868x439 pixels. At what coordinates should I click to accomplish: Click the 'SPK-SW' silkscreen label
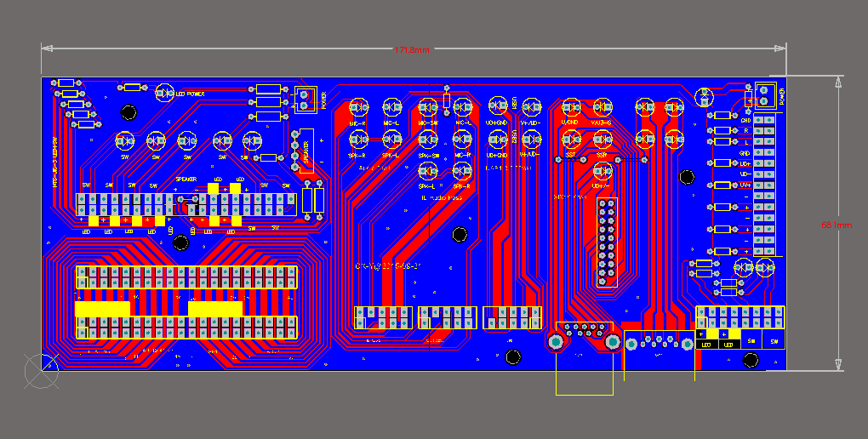point(428,156)
